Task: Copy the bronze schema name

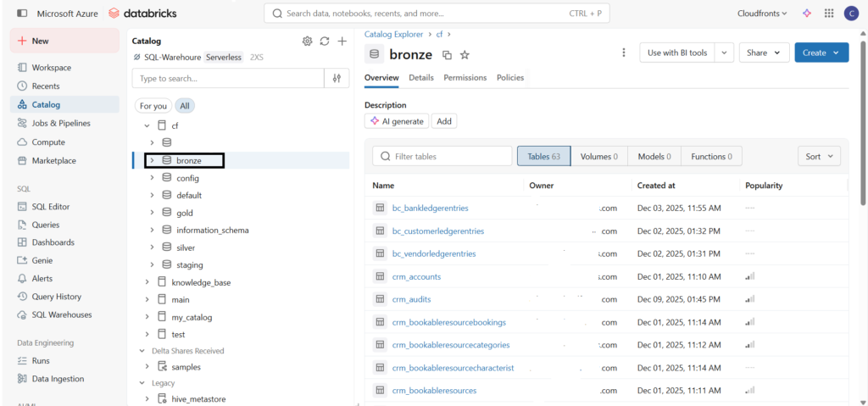Action: tap(447, 55)
